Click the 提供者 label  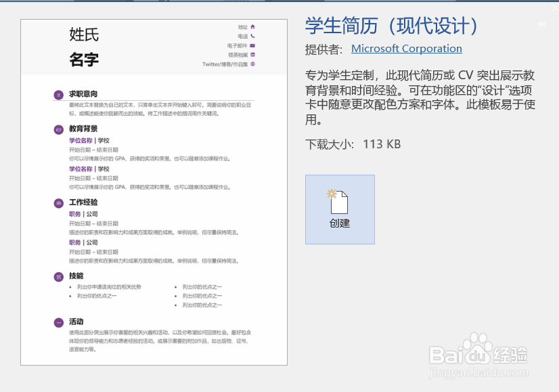[323, 49]
